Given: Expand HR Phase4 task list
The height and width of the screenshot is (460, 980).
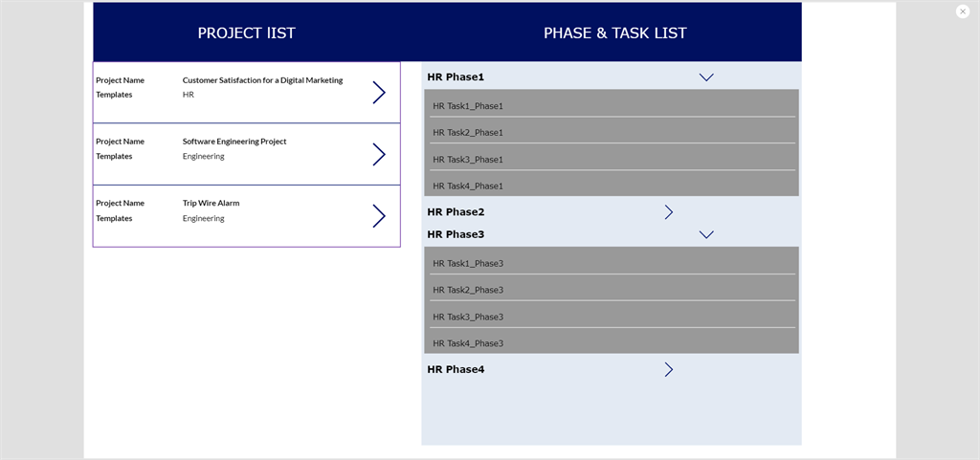Looking at the screenshot, I should 669,369.
